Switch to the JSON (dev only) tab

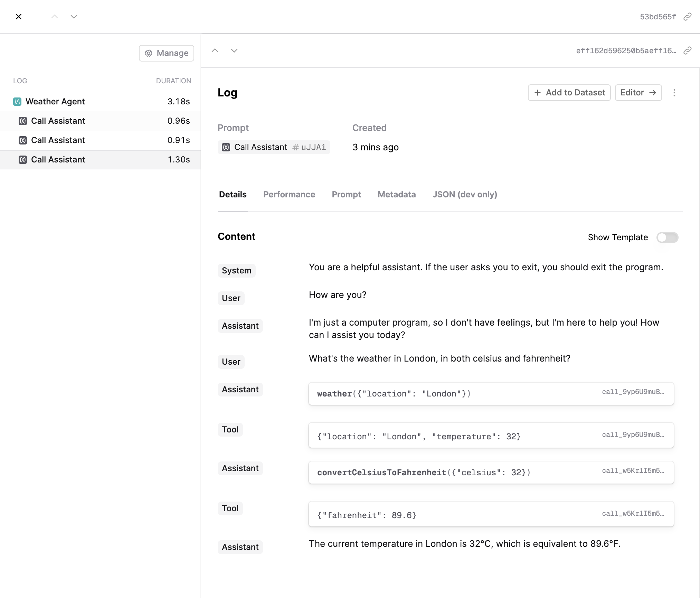pos(465,195)
